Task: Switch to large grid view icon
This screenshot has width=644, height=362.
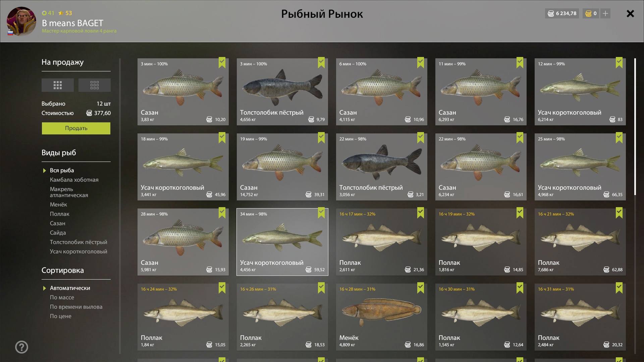Action: (x=58, y=85)
